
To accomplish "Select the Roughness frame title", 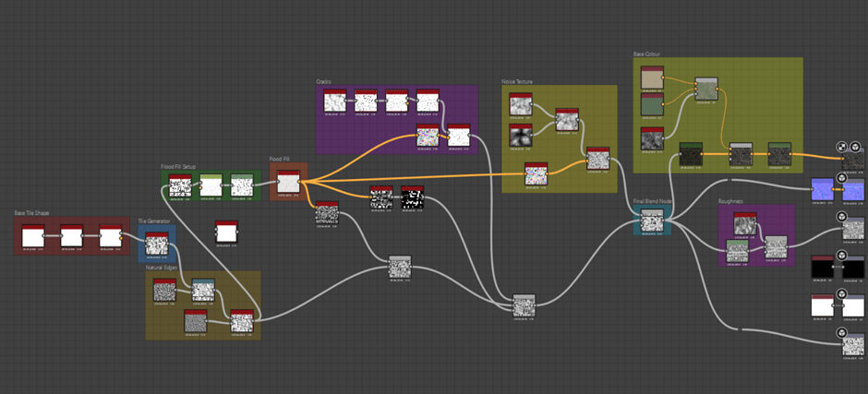I will 730,201.
